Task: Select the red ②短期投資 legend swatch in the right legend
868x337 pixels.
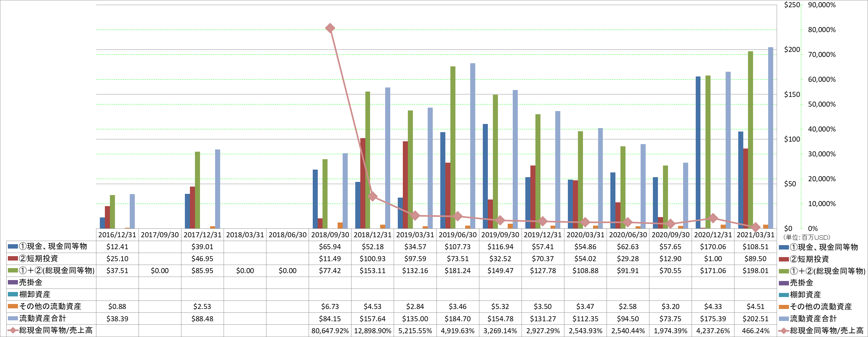Action: [x=784, y=259]
